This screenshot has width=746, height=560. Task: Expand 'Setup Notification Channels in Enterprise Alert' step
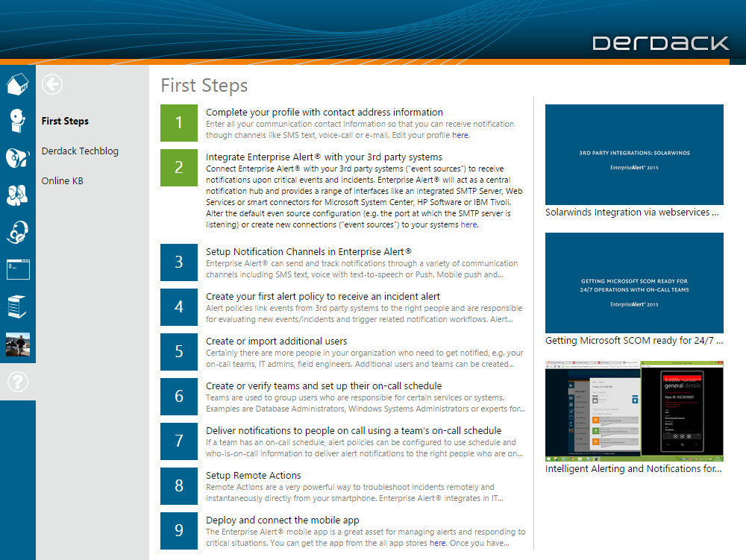coord(308,251)
